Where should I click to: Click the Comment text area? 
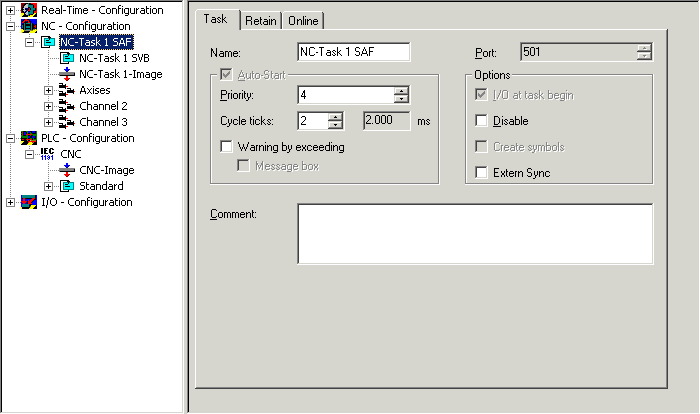(475, 234)
